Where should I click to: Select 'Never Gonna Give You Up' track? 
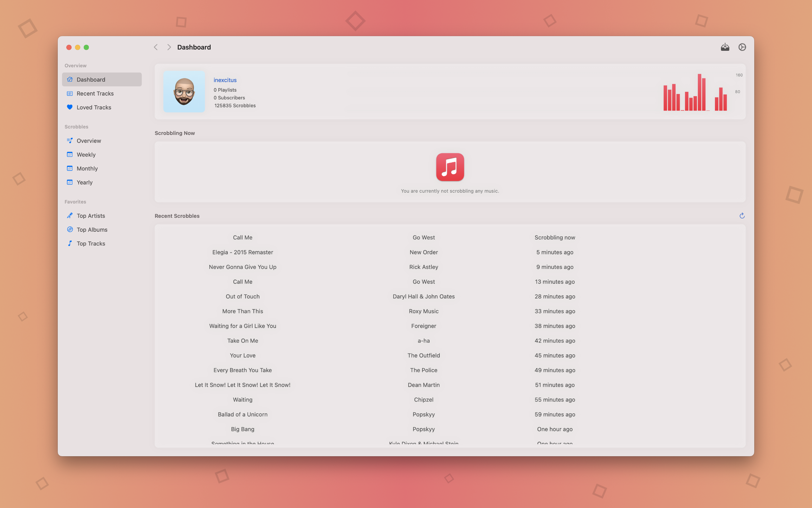(243, 267)
